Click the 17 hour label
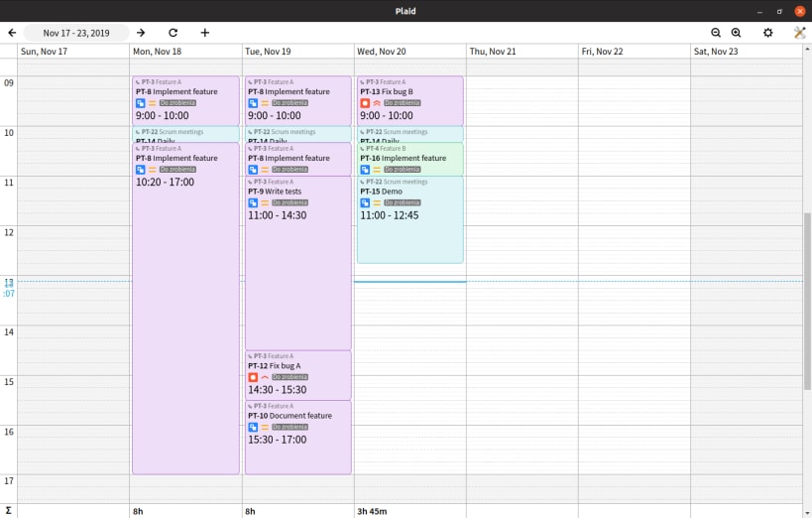This screenshot has height=518, width=812. (9, 480)
